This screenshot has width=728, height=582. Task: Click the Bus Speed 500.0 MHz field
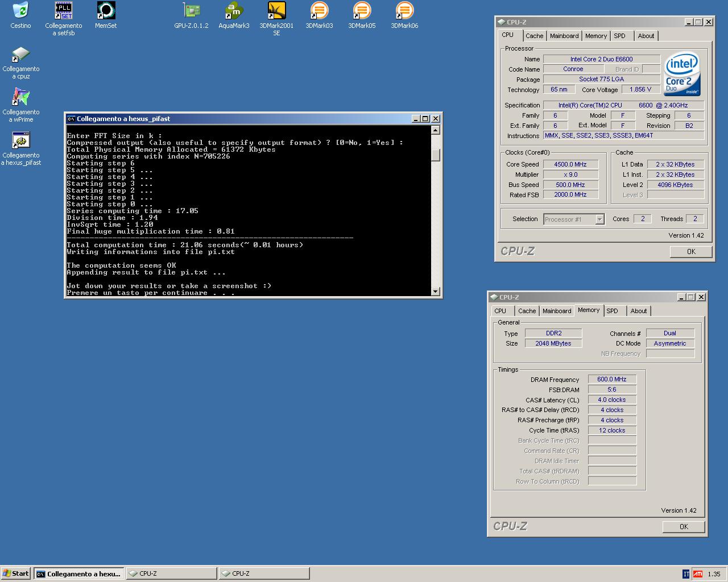pyautogui.click(x=570, y=185)
